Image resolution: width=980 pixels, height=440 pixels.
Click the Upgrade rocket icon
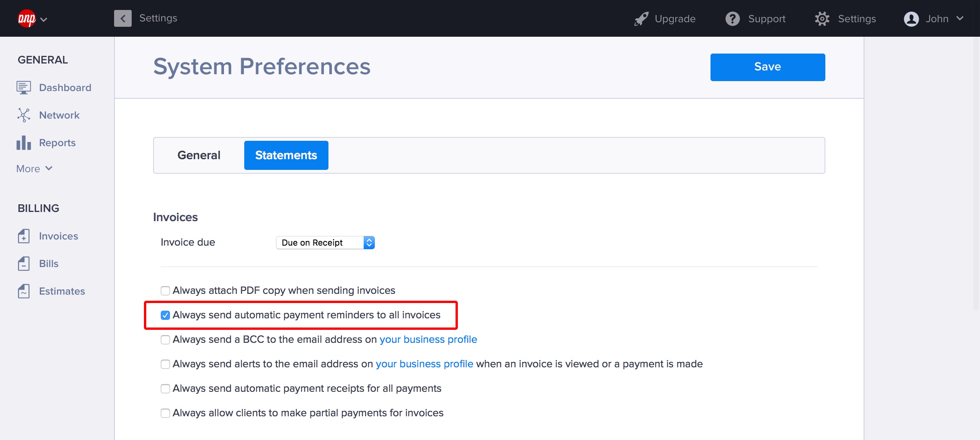point(641,19)
